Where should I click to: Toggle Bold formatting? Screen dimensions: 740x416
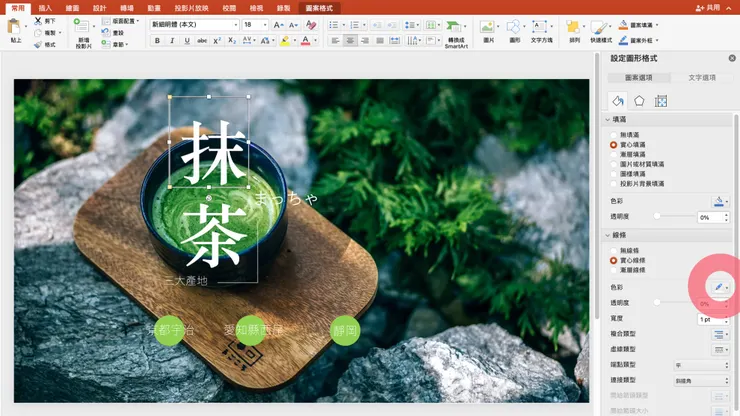click(x=157, y=41)
